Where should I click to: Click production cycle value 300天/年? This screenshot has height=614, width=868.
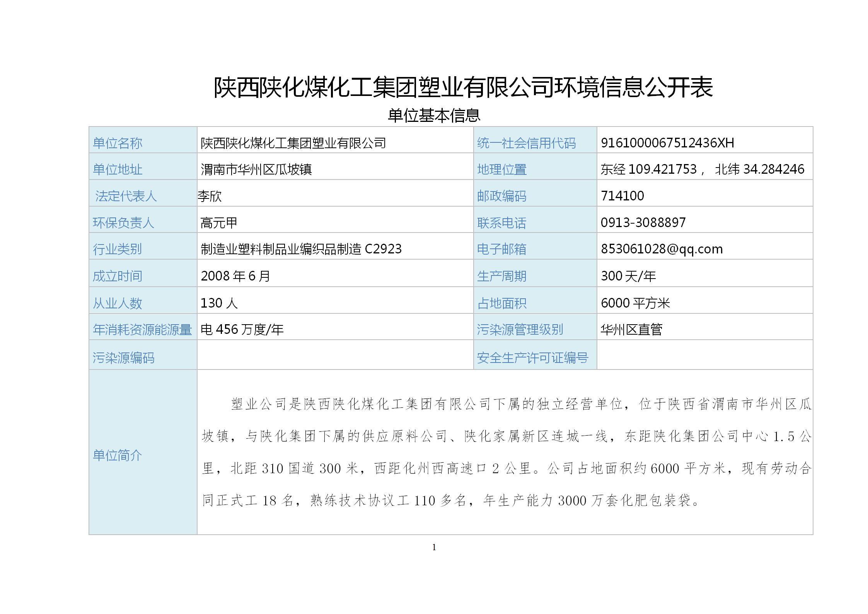628,276
